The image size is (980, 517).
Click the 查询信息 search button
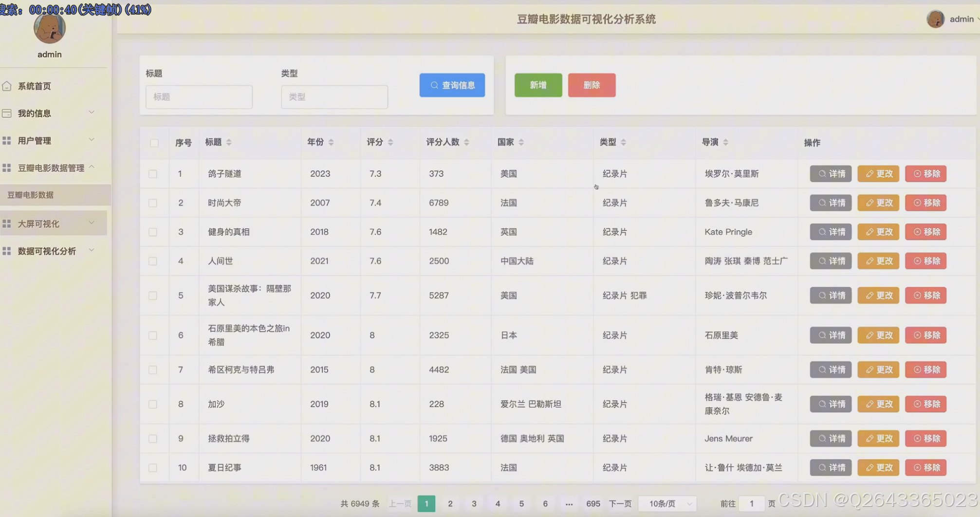[452, 85]
